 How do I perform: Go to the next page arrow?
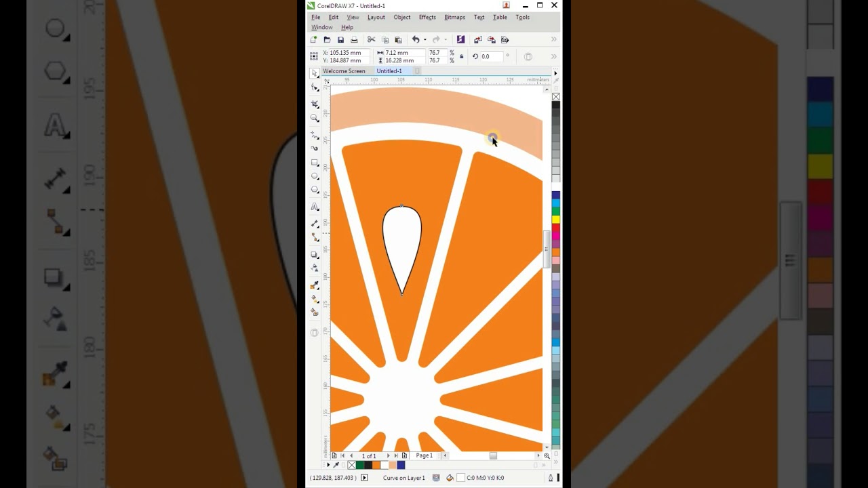[389, 456]
